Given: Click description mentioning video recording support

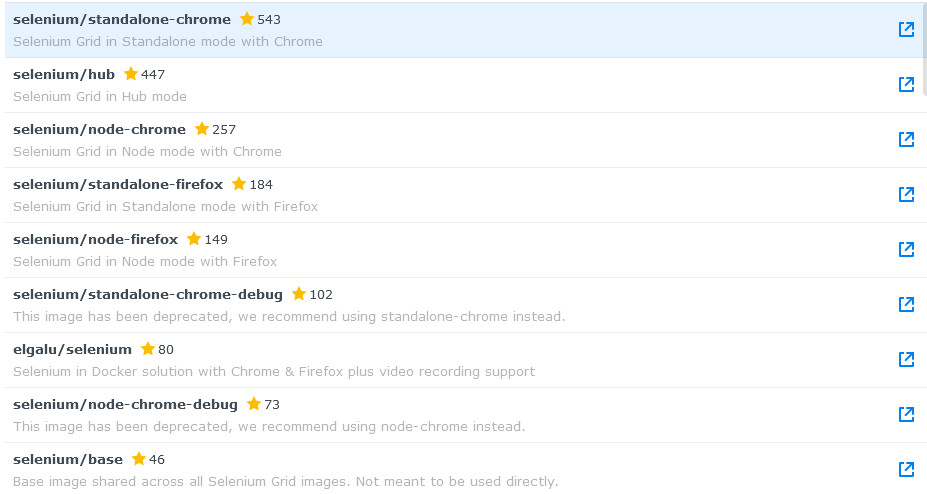Looking at the screenshot, I should pos(274,371).
